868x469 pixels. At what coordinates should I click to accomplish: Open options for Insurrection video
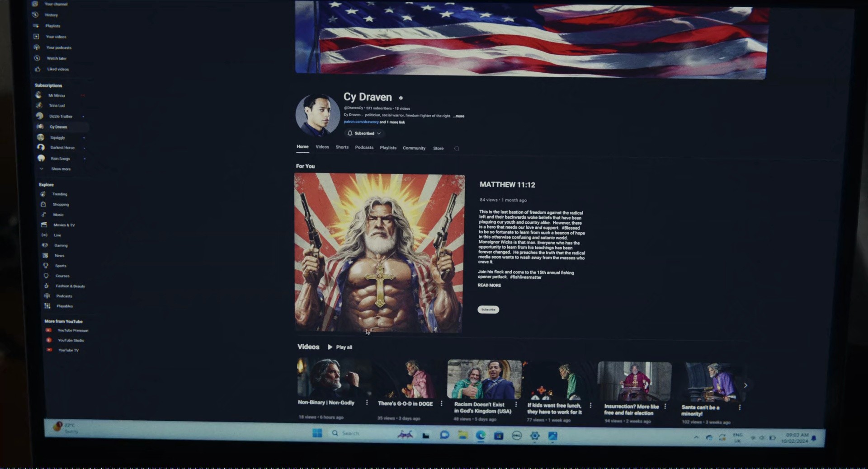click(665, 406)
